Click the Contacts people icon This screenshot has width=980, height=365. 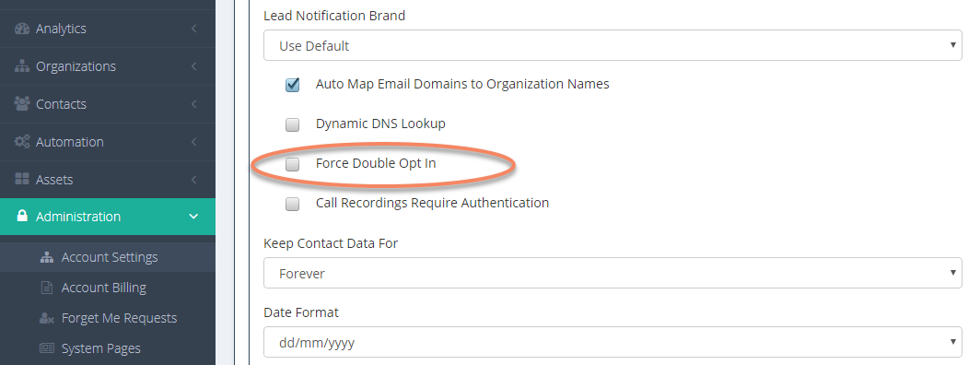pyautogui.click(x=22, y=104)
